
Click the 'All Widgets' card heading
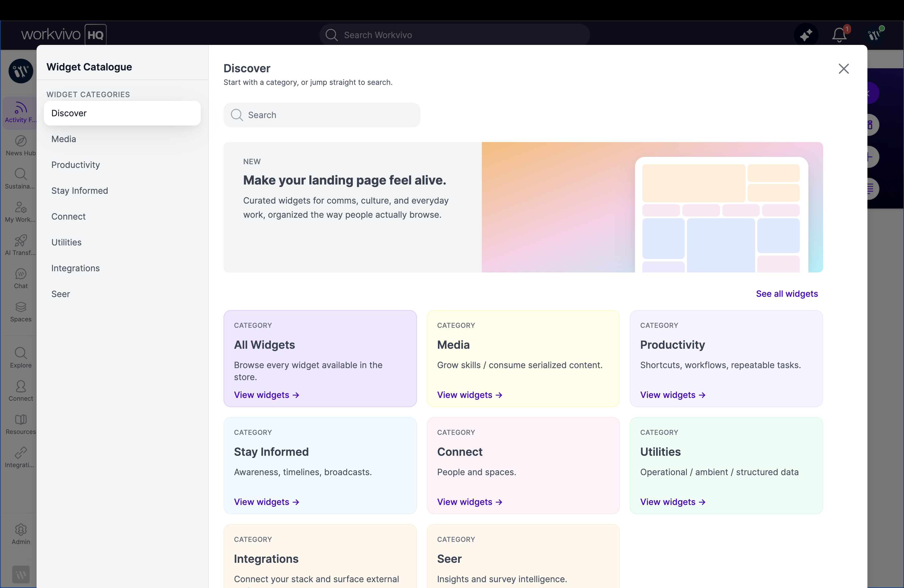point(264,345)
